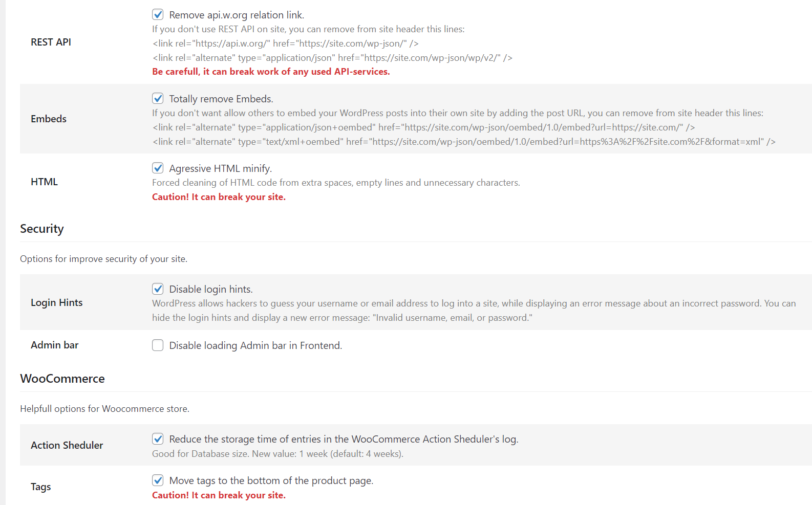Click the Login Hints row title
Viewport: 812px width, 505px height.
pos(56,302)
